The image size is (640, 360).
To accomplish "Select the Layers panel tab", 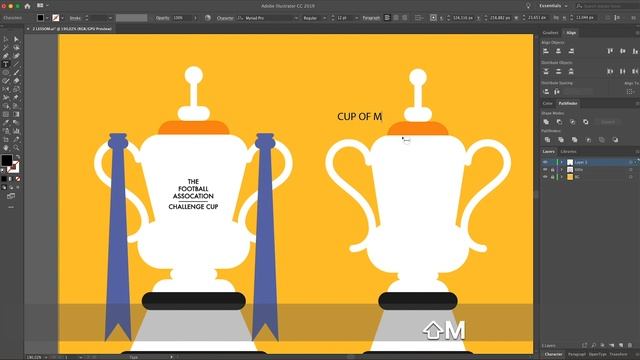I will point(549,152).
